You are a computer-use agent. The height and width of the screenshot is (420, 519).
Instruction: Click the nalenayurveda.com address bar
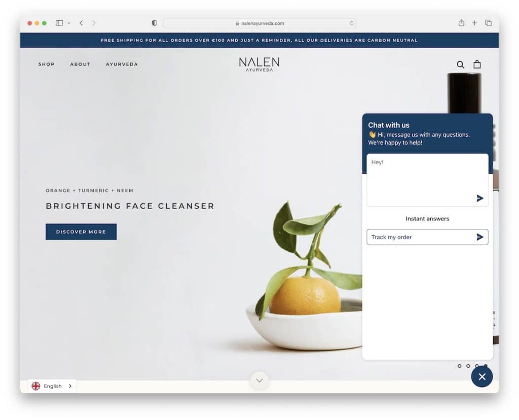point(259,23)
